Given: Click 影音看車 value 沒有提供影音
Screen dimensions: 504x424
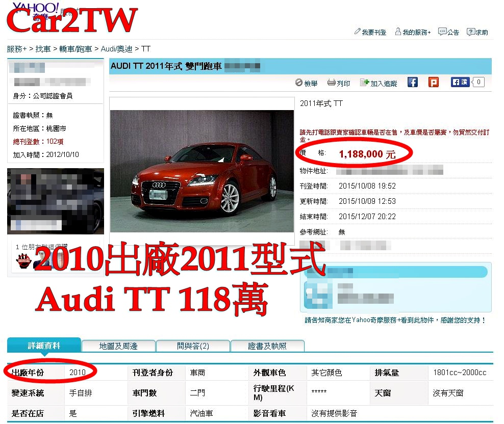Looking at the screenshot, I should pyautogui.click(x=334, y=413).
